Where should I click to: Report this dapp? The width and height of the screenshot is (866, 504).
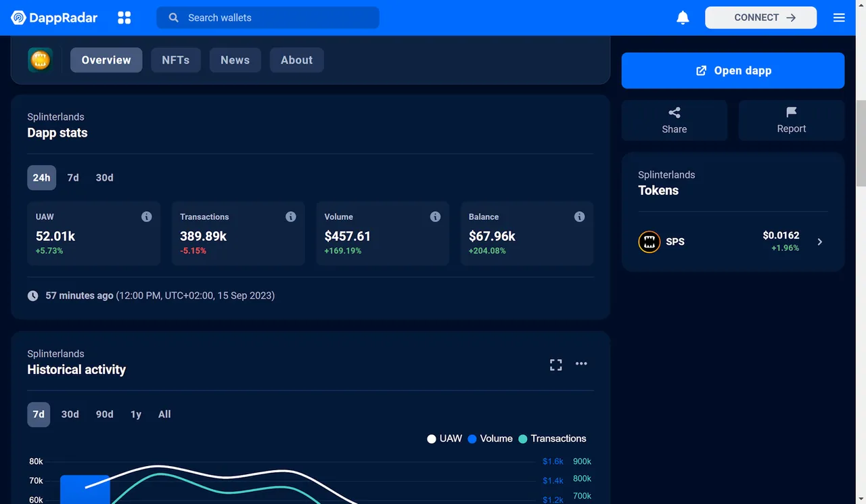tap(792, 120)
